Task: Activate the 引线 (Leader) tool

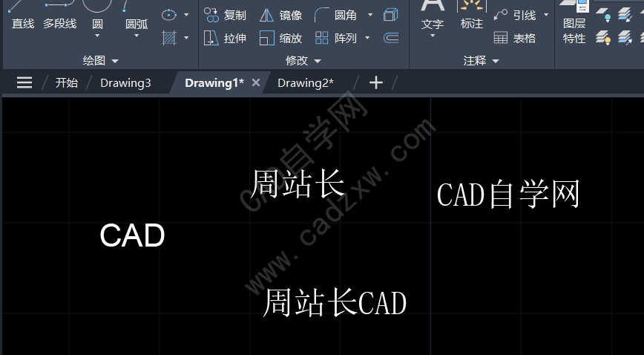Action: coord(516,15)
